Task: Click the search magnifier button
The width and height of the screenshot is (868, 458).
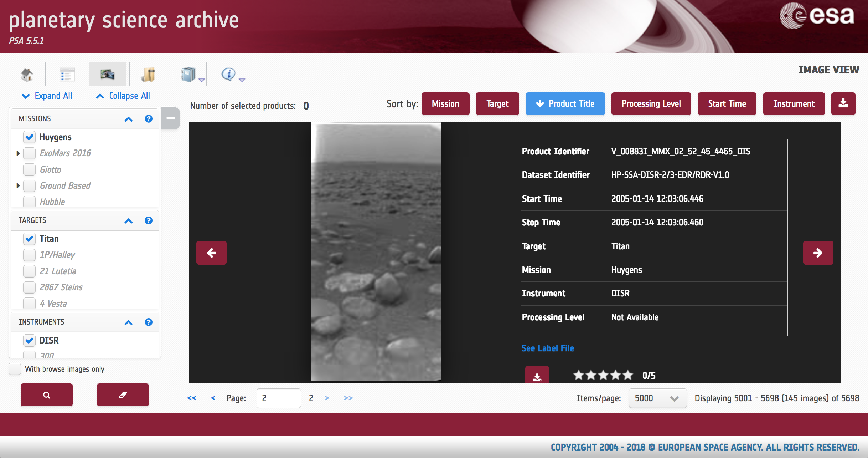Action: pyautogui.click(x=47, y=395)
